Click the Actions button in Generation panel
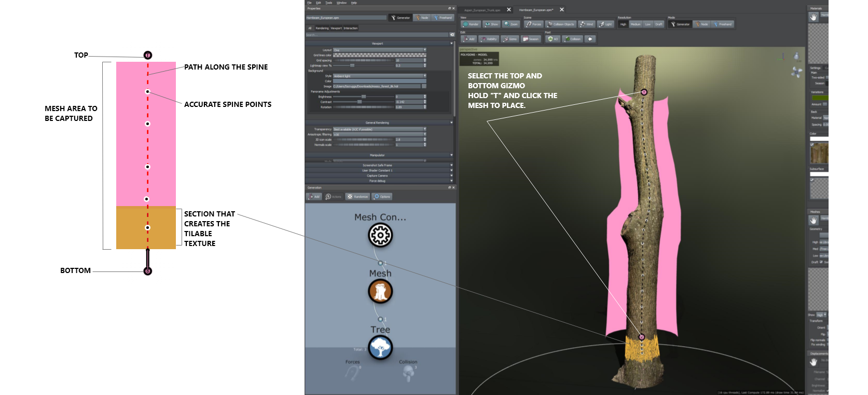Screen dimensions: 868x395 [333, 197]
